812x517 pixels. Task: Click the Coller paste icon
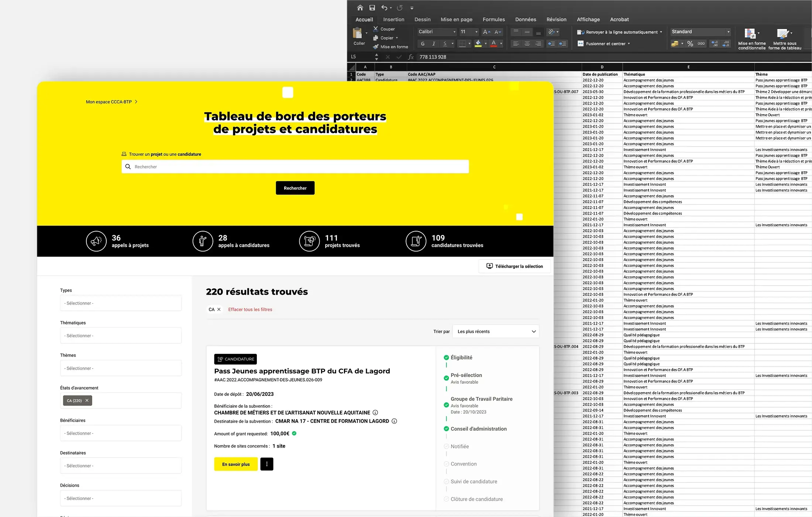point(358,33)
